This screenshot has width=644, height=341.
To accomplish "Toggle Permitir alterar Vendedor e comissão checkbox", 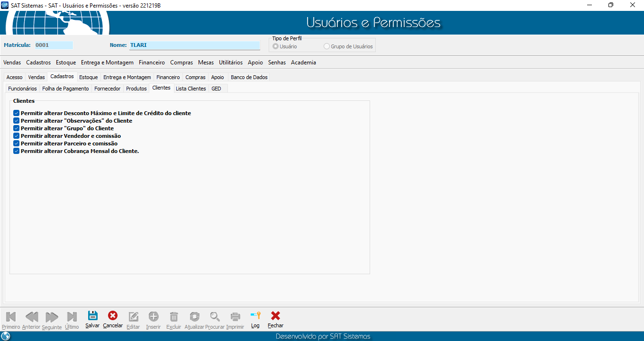I will coord(17,136).
